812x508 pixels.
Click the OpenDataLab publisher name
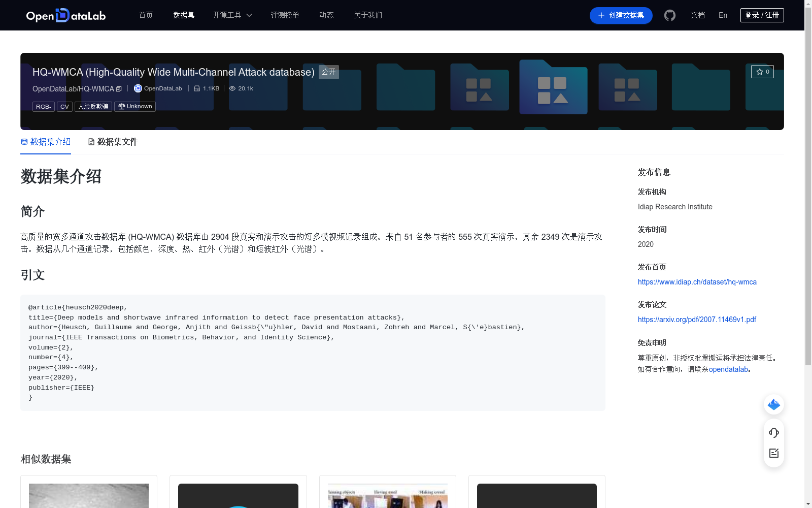pos(163,88)
